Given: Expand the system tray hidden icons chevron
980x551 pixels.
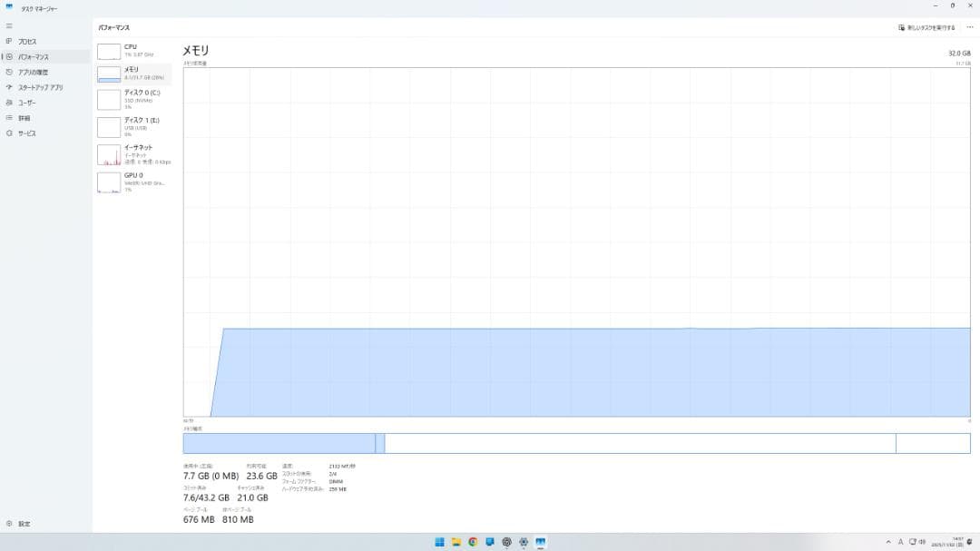Looking at the screenshot, I should tap(888, 542).
